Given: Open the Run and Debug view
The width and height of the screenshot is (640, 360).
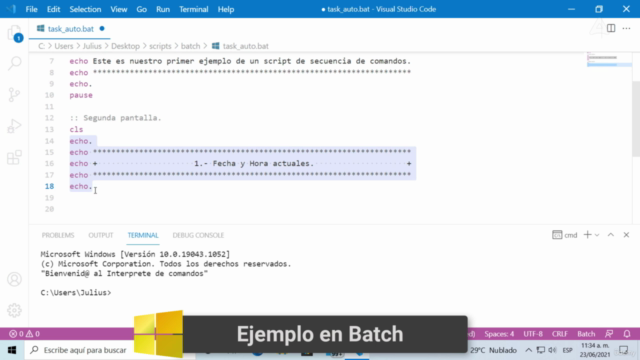Looking at the screenshot, I should [x=14, y=126].
